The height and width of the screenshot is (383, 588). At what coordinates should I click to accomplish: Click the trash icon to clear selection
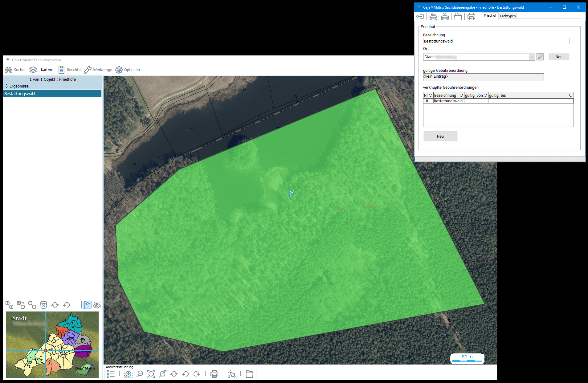pos(44,305)
